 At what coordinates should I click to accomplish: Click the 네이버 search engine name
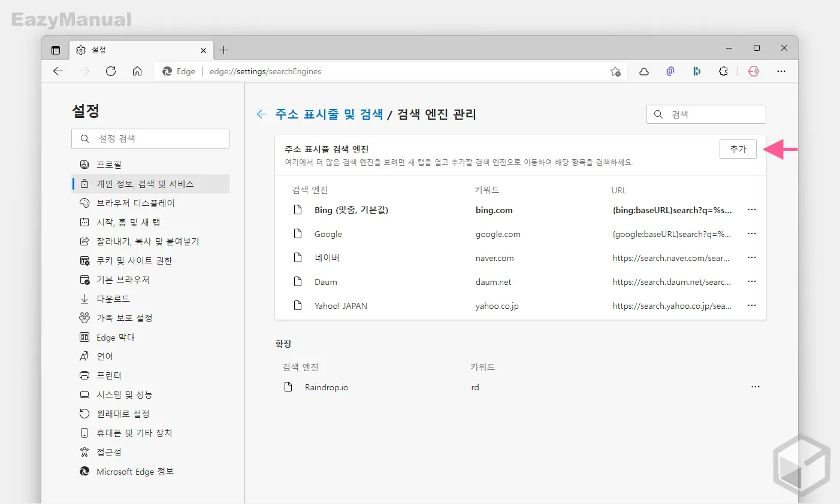327,258
